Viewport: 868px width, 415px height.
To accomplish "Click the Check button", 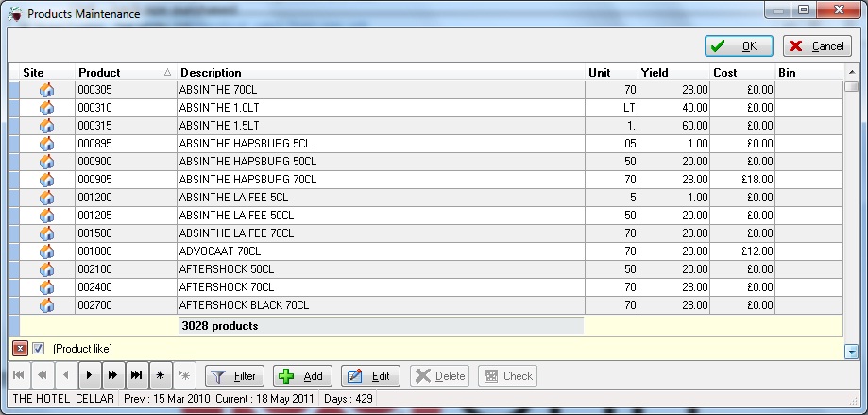I will pyautogui.click(x=507, y=376).
